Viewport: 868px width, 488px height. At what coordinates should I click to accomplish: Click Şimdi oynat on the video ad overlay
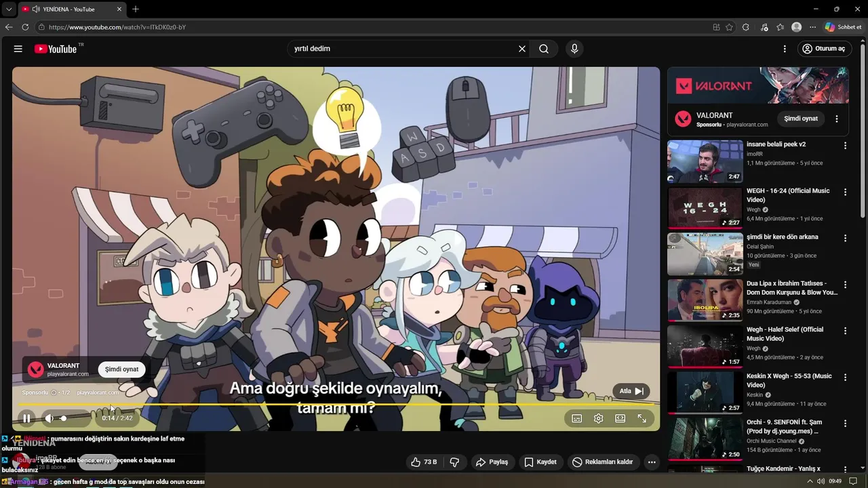pos(122,369)
